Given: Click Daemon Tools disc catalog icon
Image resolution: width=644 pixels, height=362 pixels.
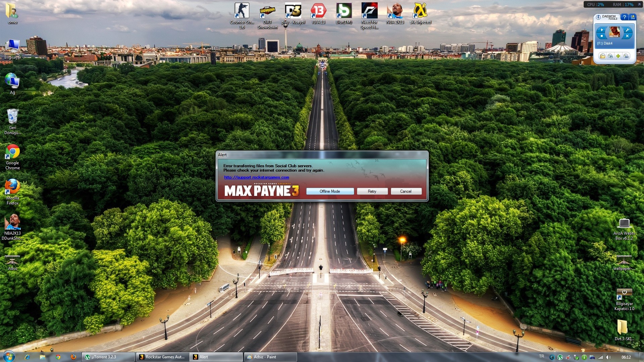Looking at the screenshot, I should 610,56.
